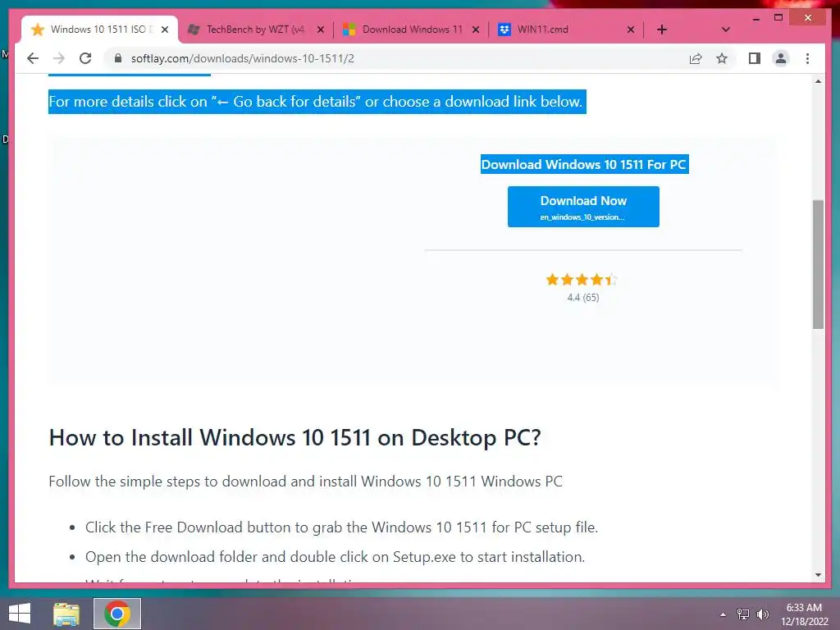Show hidden tray icons arrow
This screenshot has height=630, width=840.
click(724, 614)
